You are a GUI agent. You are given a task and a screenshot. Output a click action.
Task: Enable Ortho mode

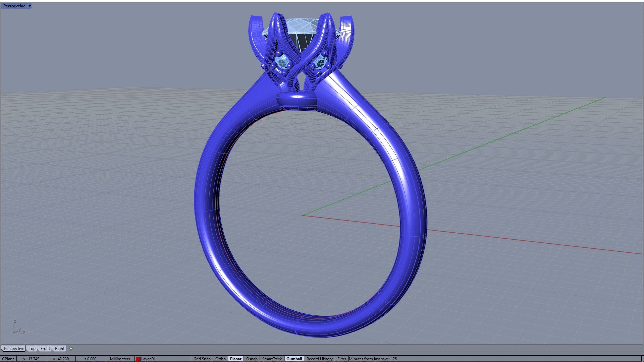click(x=220, y=359)
